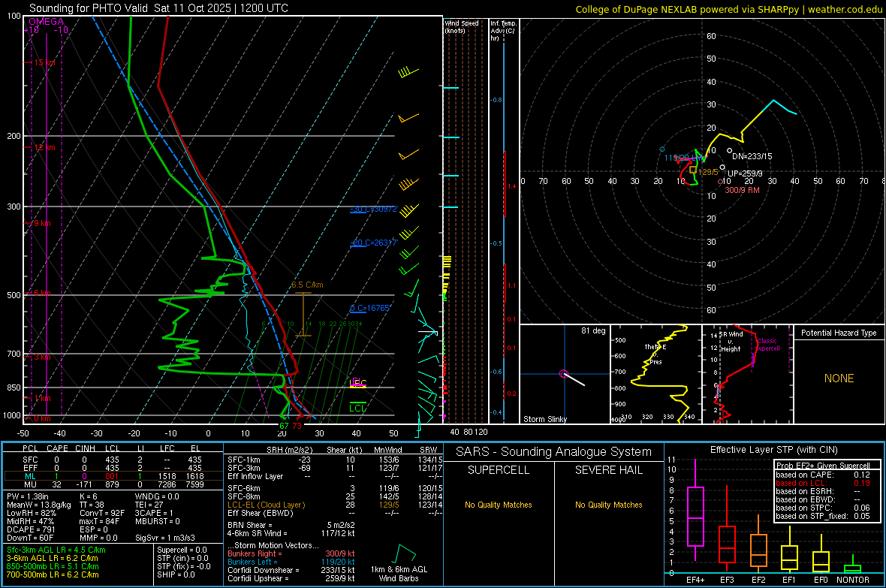The width and height of the screenshot is (886, 588).
Task: Click the 'DCAPE = 791' value
Action: (x=30, y=529)
